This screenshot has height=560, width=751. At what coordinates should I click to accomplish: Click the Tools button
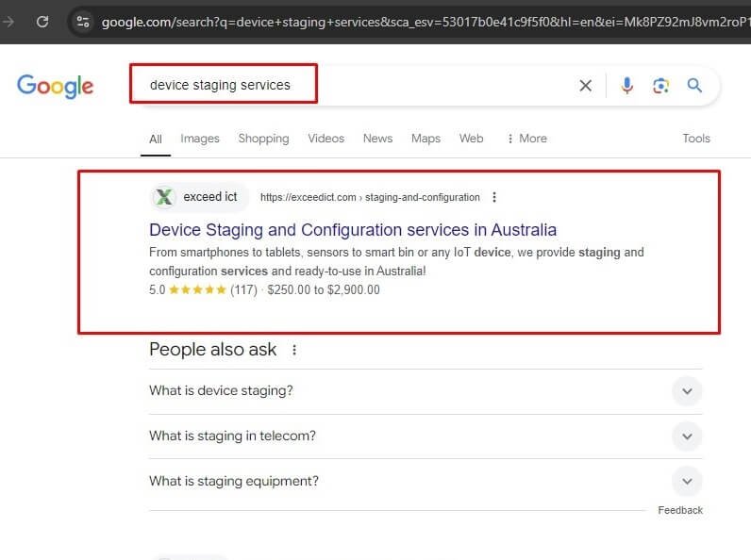696,139
